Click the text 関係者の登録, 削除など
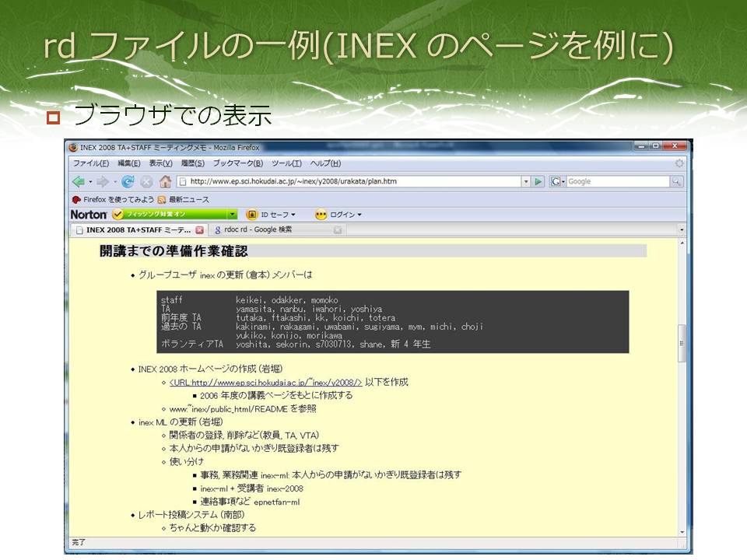This screenshot has height=560, width=747. tap(214, 436)
